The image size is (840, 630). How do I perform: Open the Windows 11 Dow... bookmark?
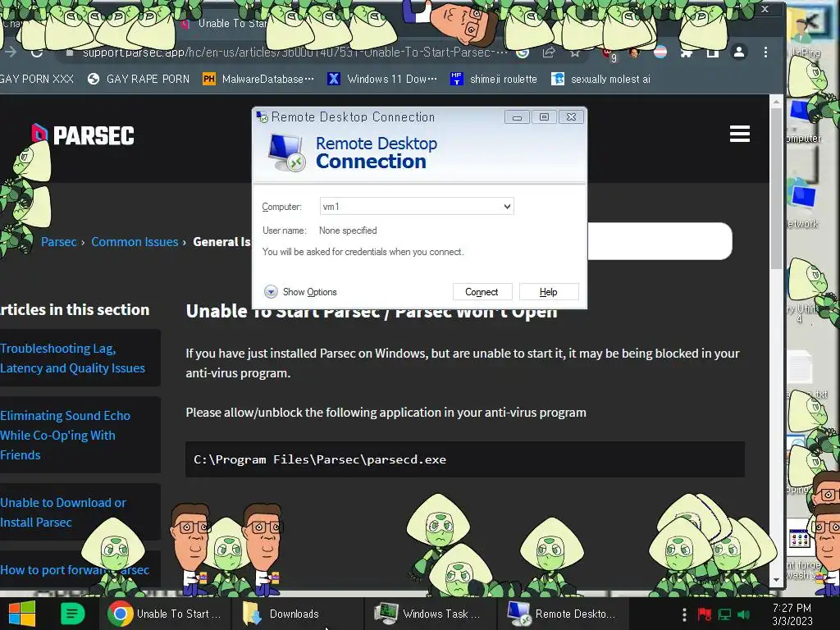click(x=382, y=80)
